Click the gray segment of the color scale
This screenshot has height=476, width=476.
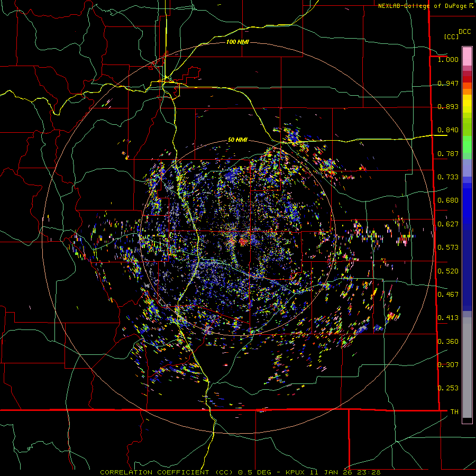[x=467, y=368]
